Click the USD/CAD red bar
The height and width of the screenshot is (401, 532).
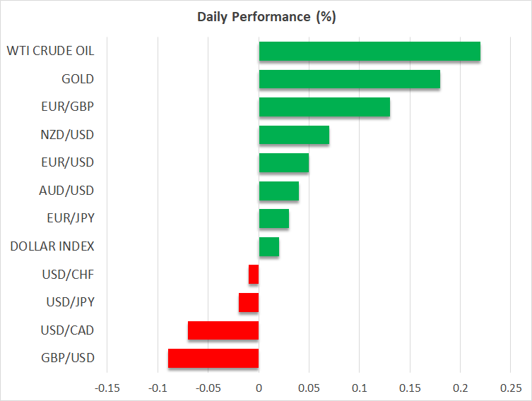click(223, 330)
